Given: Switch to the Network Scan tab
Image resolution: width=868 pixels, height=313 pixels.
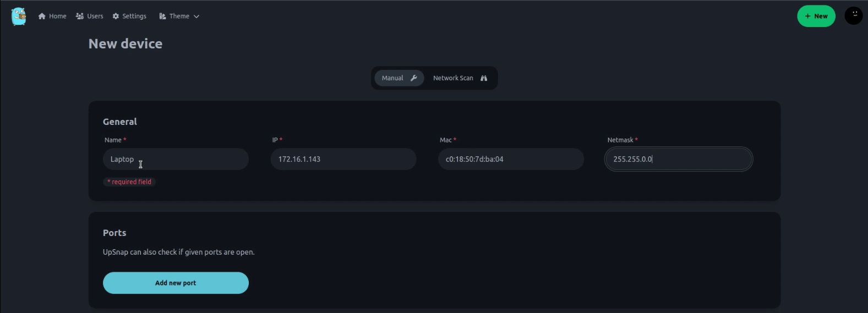Looking at the screenshot, I should click(x=460, y=78).
